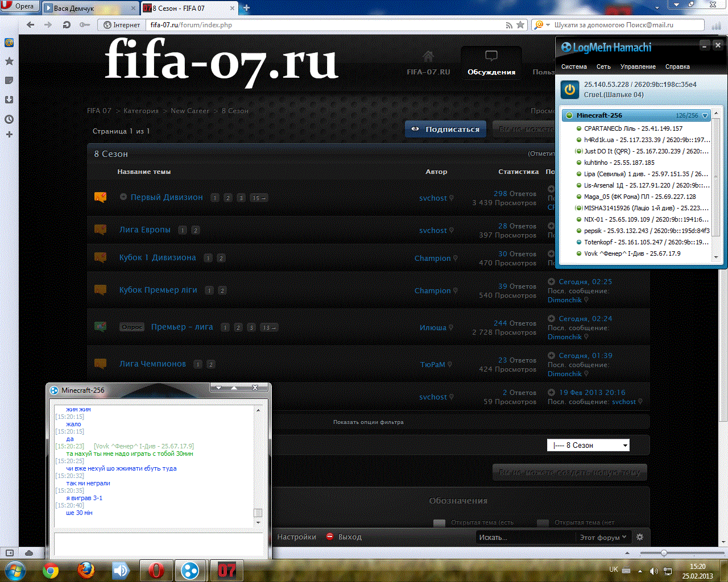The image size is (728, 582).
Task: Open the History clock panel in sidebar
Action: pyautogui.click(x=9, y=119)
